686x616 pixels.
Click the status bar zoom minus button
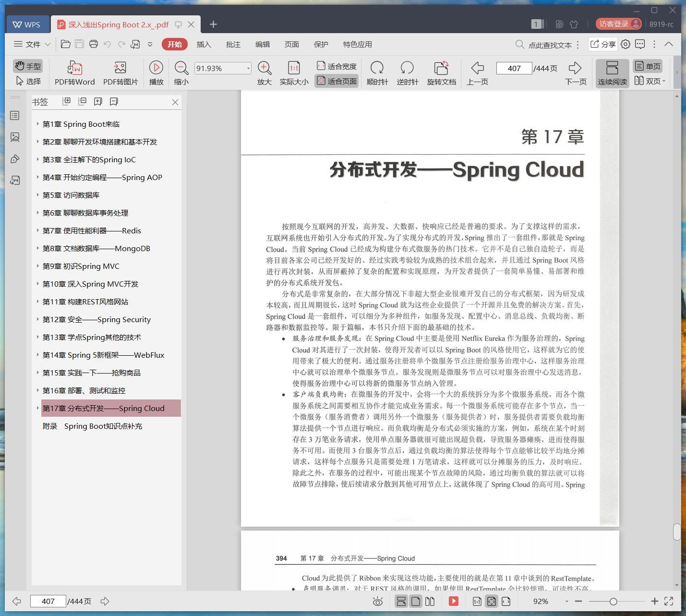[578, 601]
